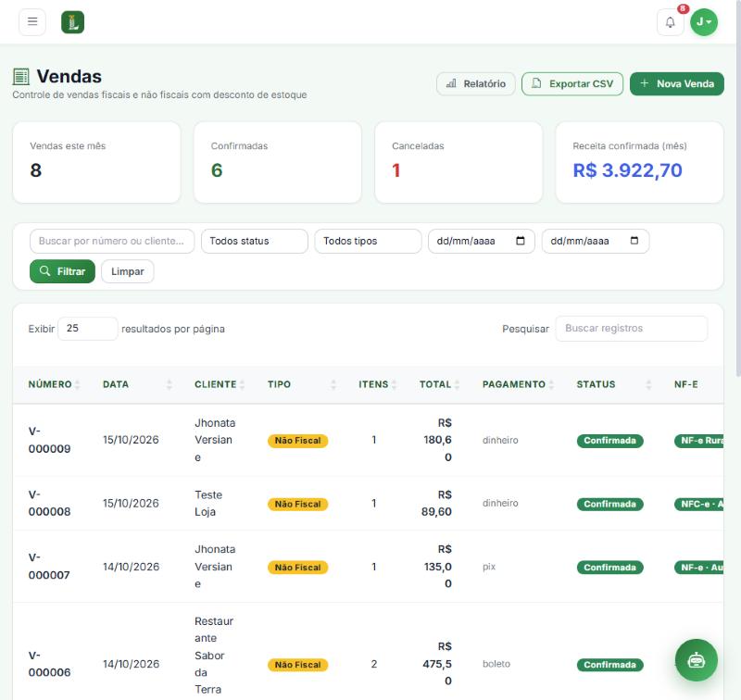741x700 pixels.
Task: Focus the search by number or client field
Action: (112, 242)
